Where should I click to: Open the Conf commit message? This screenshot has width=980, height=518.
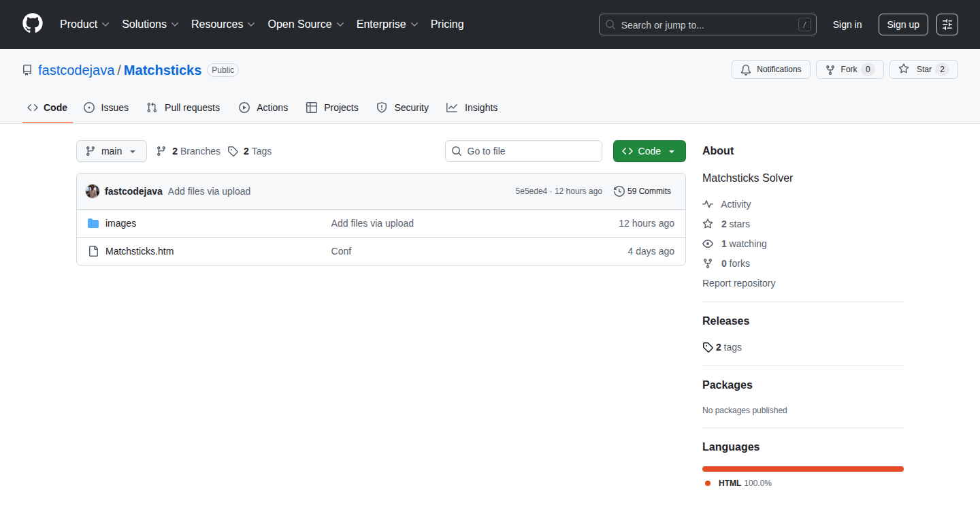click(342, 251)
